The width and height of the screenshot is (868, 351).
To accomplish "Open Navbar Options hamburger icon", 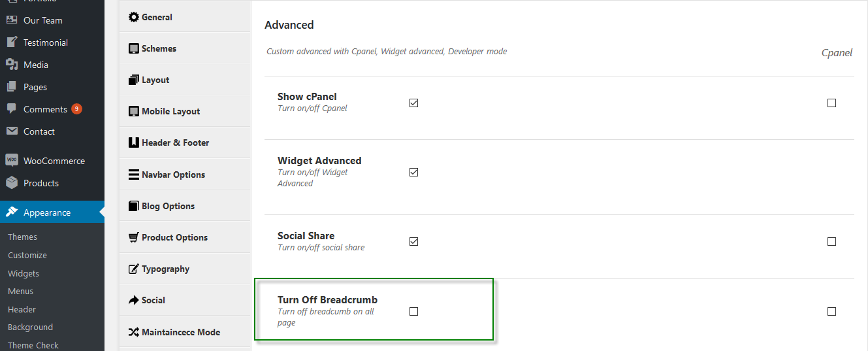I will click(134, 175).
